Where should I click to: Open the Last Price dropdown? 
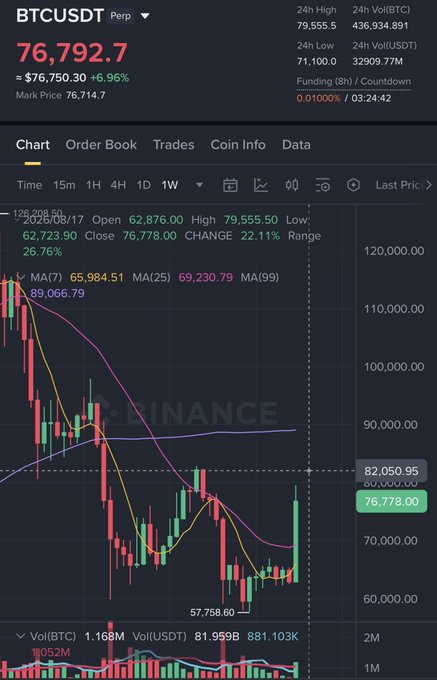tap(398, 185)
